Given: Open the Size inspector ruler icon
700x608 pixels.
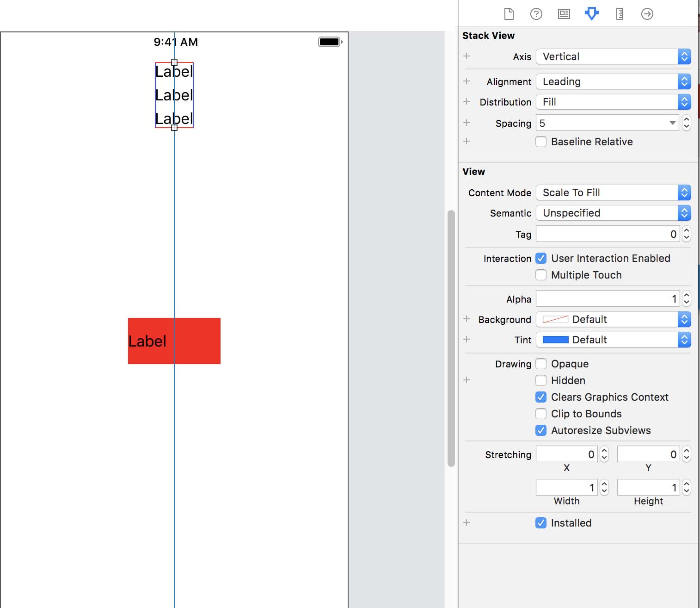Looking at the screenshot, I should (620, 14).
